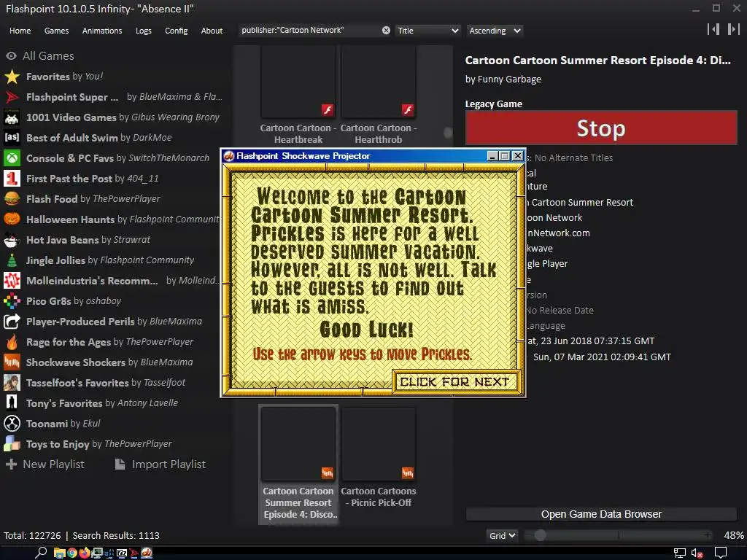Click the Rage for the Ages flame icon
This screenshot has width=747, height=560.
pyautogui.click(x=12, y=342)
